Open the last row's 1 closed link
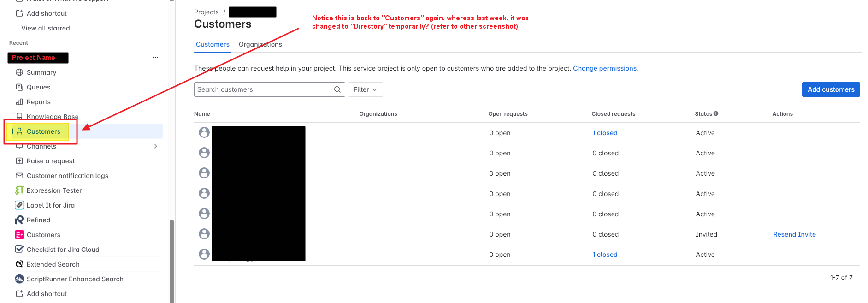 [x=605, y=255]
